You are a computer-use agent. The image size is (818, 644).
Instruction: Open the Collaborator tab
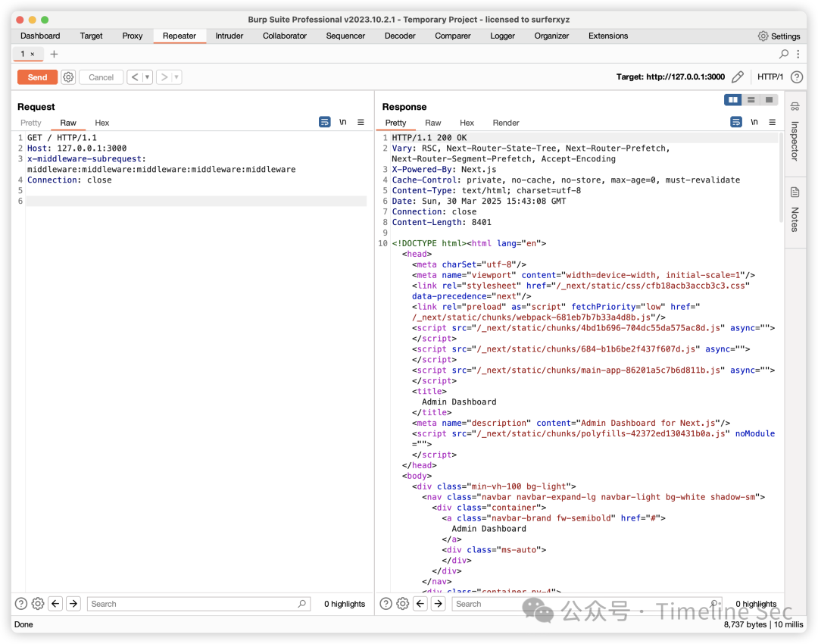tap(284, 36)
